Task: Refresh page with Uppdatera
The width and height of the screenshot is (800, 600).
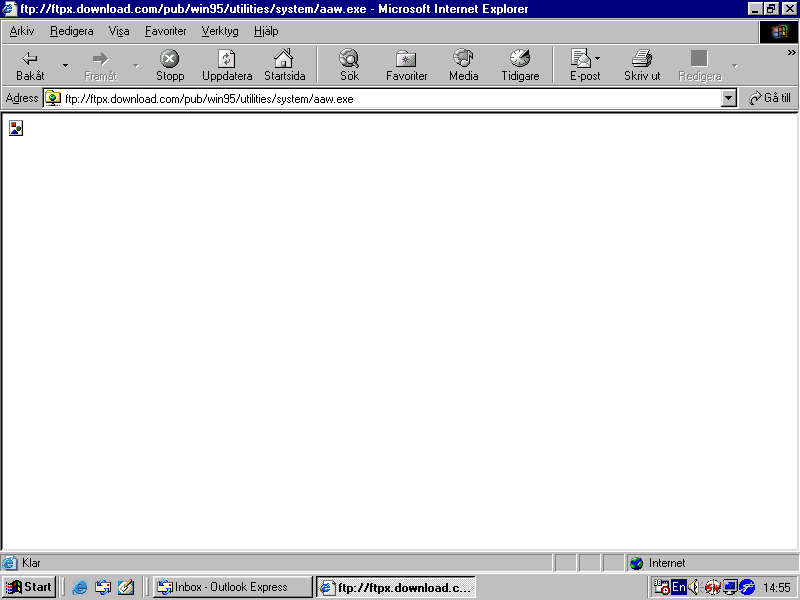Action: (227, 65)
